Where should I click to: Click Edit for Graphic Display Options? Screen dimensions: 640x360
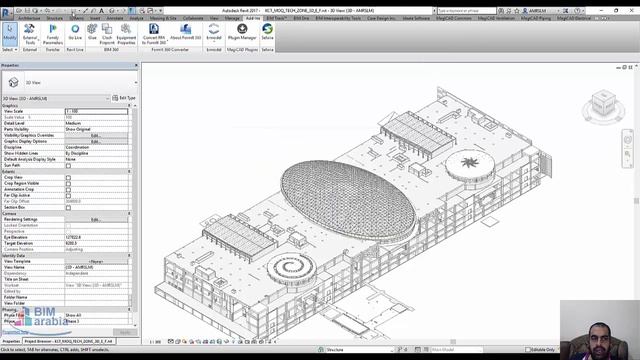pos(96,141)
